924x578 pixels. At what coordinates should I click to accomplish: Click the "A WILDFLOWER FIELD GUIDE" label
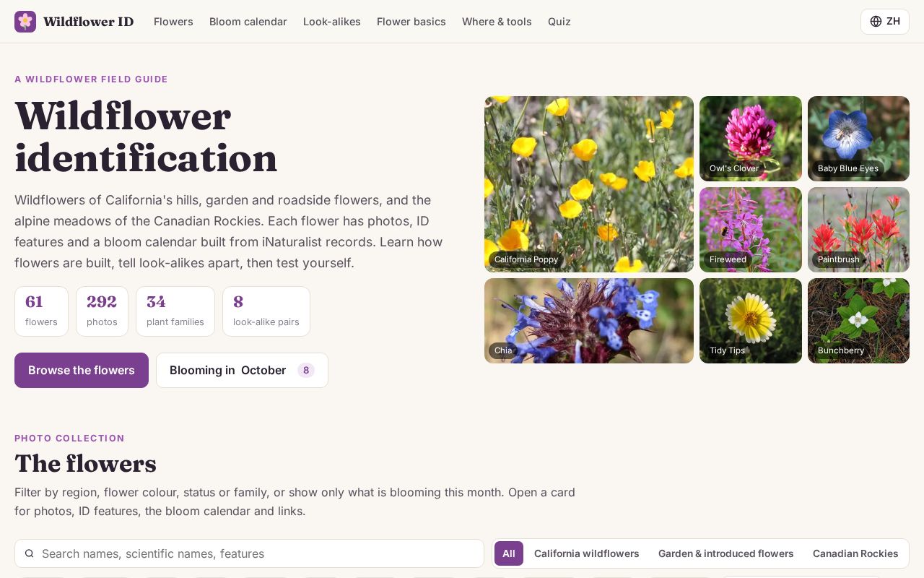[x=91, y=79]
